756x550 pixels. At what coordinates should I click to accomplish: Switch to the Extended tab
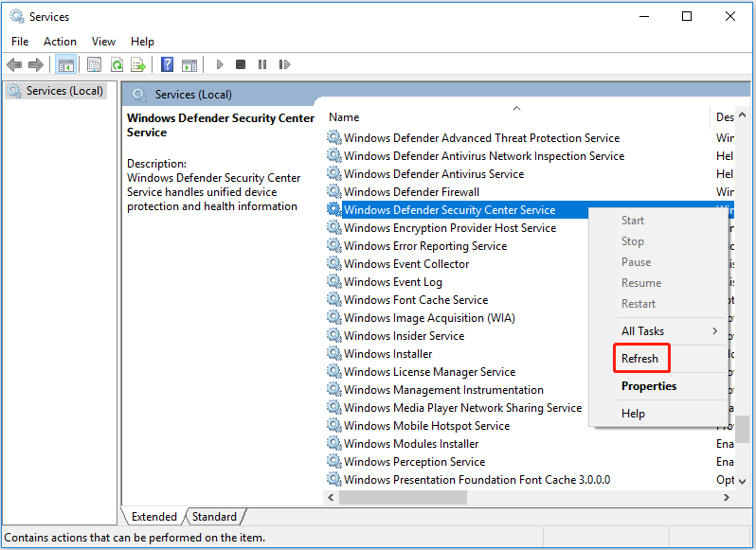pos(153,517)
